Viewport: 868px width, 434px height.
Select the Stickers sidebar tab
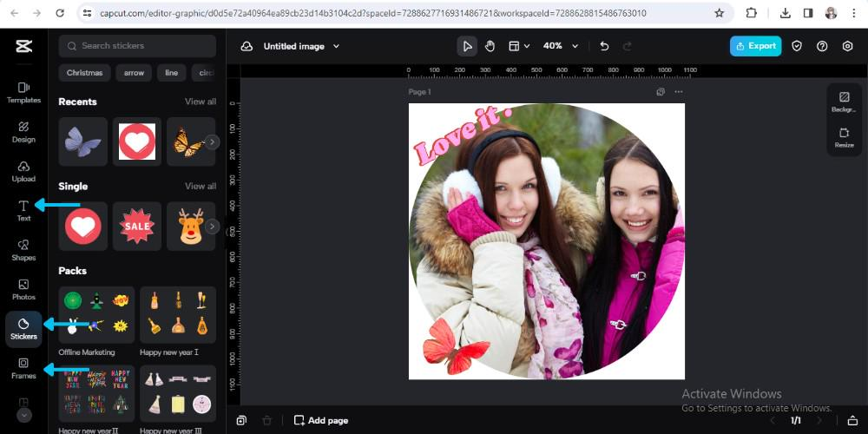click(23, 329)
